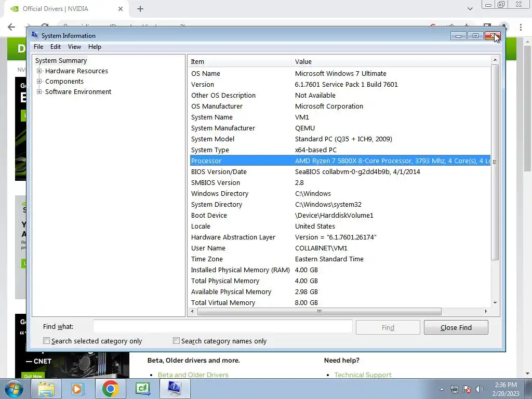The width and height of the screenshot is (532, 399).
Task: Expand Hardware Resources tree node
Action: [39, 71]
